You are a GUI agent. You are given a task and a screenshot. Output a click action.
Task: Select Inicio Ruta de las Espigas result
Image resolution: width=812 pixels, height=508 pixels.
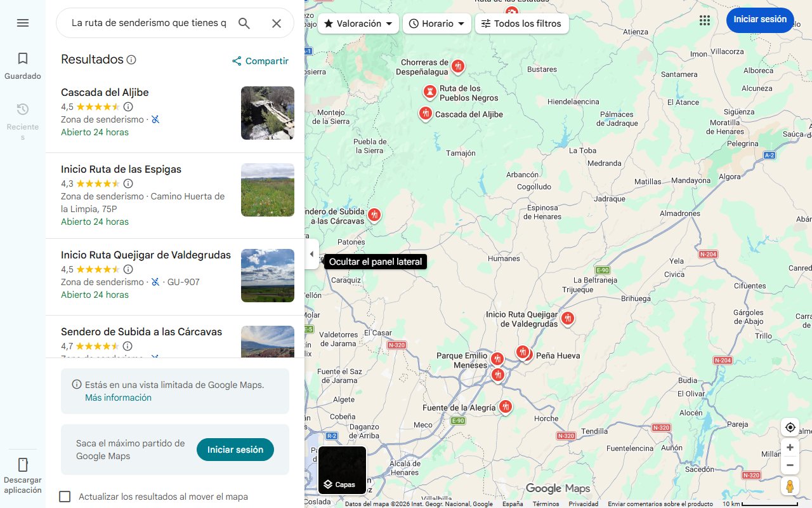pos(121,170)
